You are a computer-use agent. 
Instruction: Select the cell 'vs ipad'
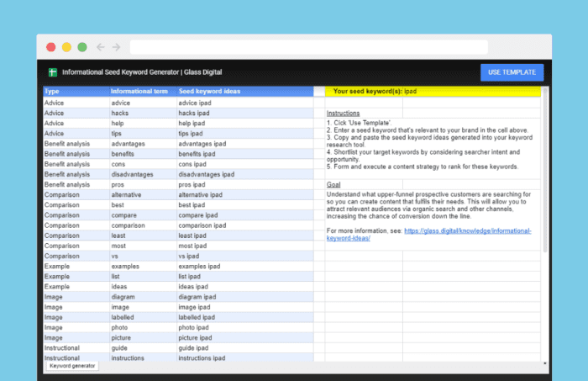click(245, 256)
